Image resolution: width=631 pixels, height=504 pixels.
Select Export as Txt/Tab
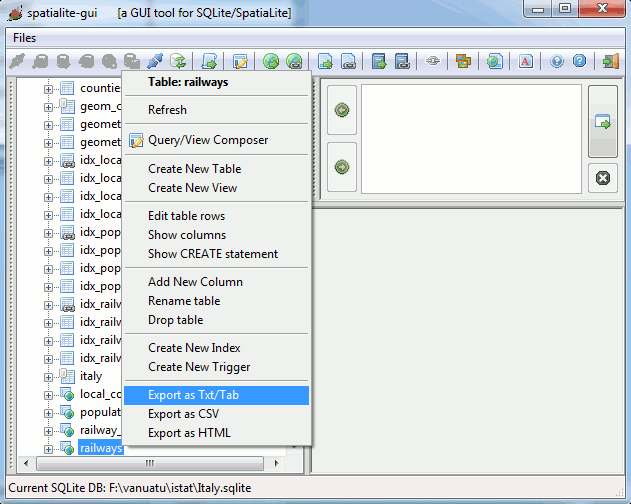(x=217, y=395)
